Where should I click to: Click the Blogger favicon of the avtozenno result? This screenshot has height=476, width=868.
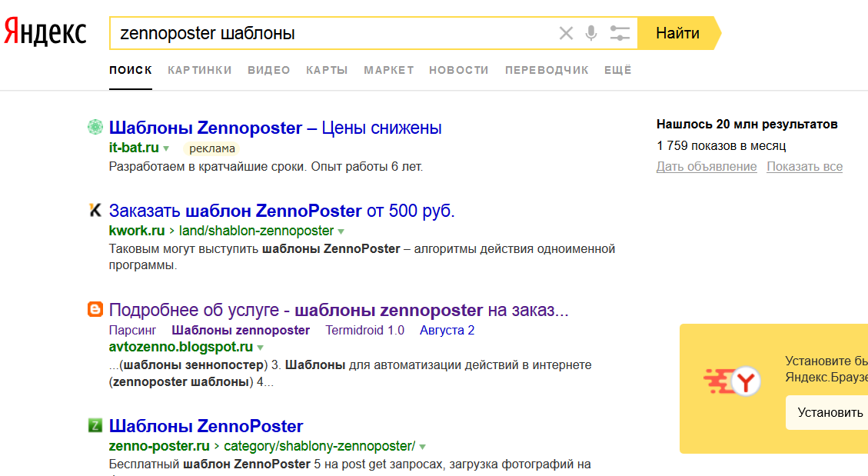tap(95, 309)
